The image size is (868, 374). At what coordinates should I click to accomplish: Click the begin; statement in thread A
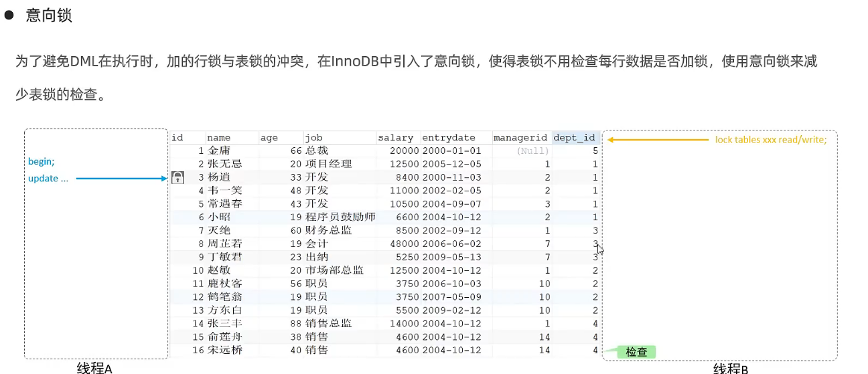point(42,162)
